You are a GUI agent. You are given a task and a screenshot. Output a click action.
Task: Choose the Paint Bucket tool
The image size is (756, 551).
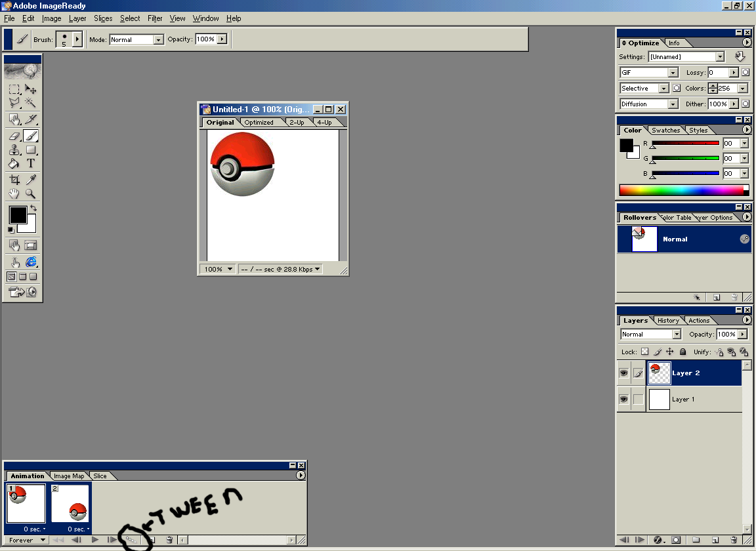[x=14, y=163]
